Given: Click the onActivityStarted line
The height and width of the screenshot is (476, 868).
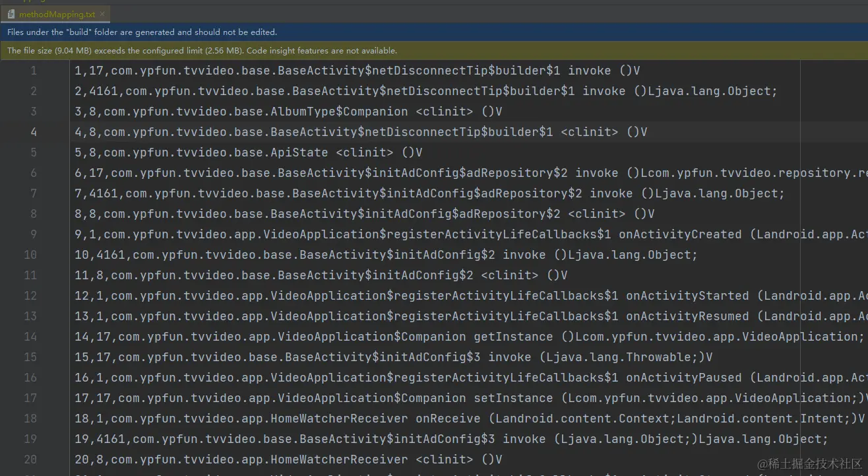Looking at the screenshot, I should click(x=471, y=296).
